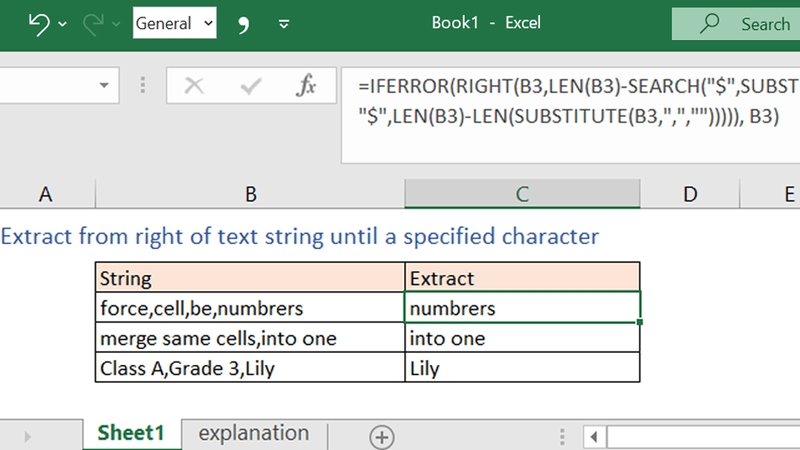
Task: Click the Search box in title bar
Action: pos(736,23)
